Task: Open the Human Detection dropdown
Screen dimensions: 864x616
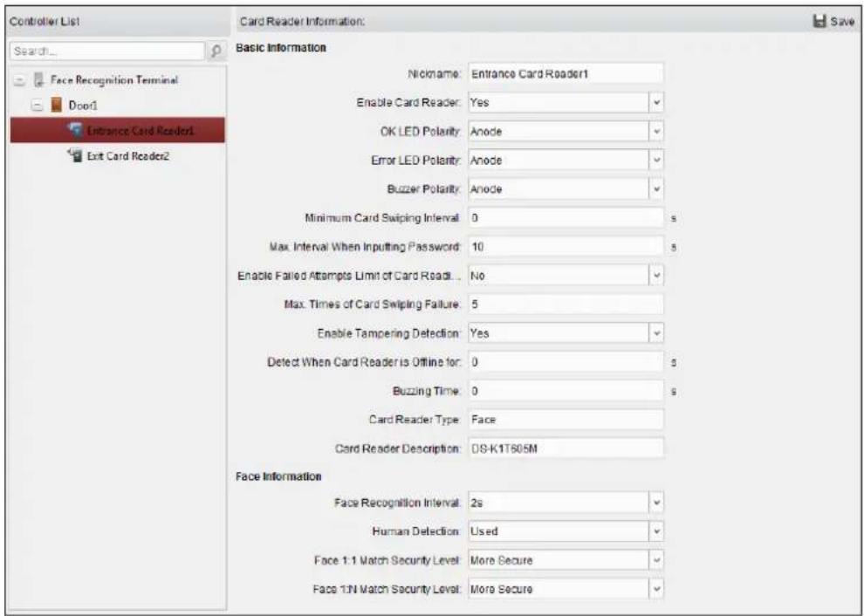Action: (x=655, y=531)
